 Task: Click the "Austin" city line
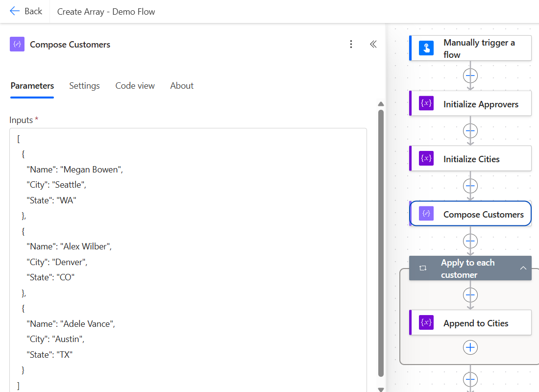tap(55, 339)
